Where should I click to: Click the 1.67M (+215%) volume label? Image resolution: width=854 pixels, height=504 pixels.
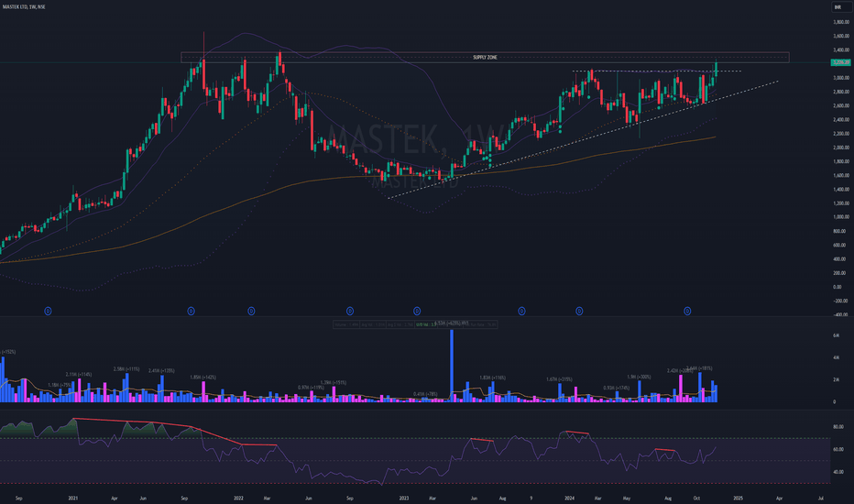pos(559,379)
